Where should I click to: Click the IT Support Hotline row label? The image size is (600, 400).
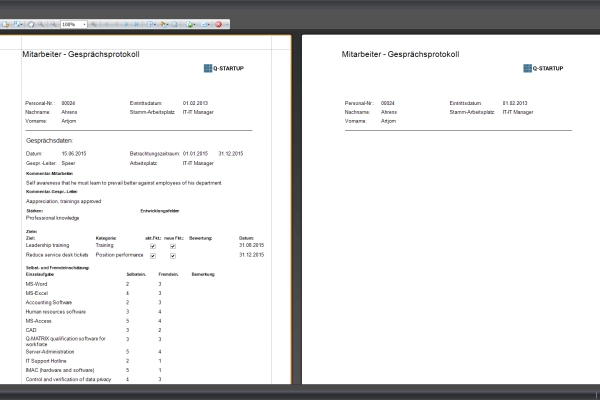click(x=46, y=361)
